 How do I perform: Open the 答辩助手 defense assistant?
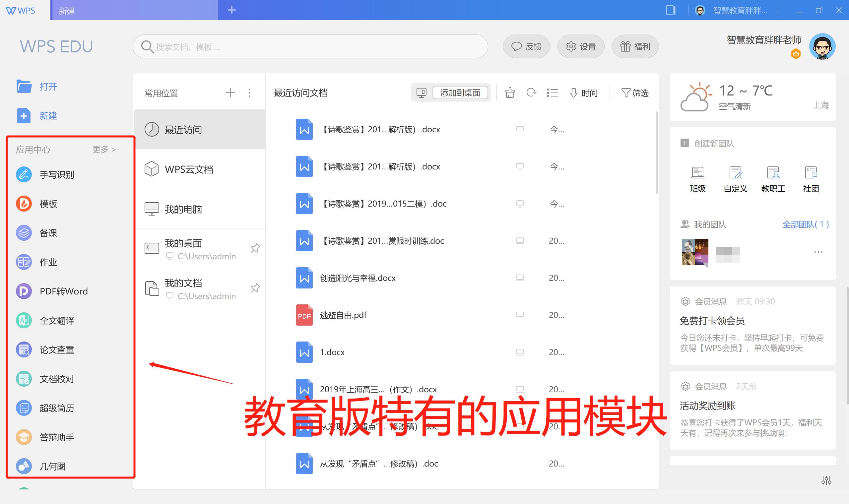point(57,437)
